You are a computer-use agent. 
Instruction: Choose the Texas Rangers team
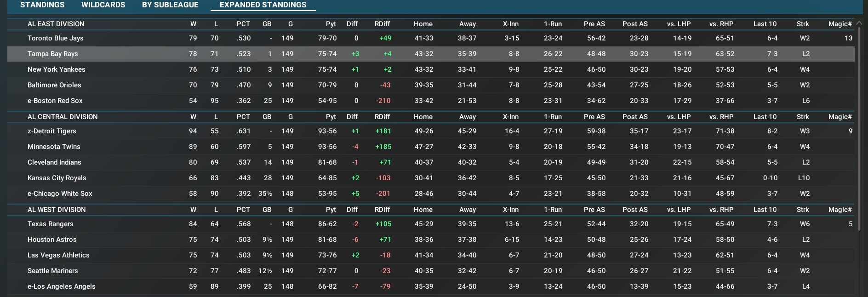coord(50,224)
